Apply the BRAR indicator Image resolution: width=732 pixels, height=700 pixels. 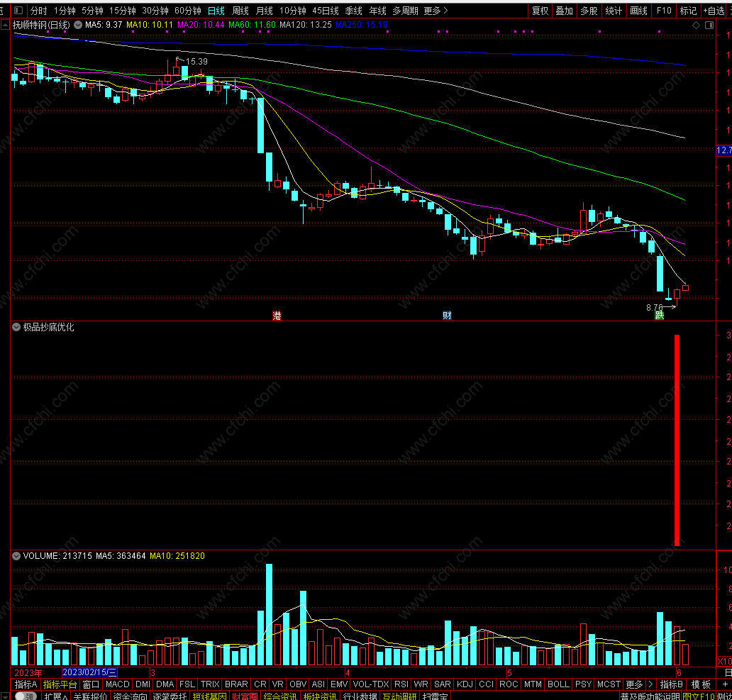click(x=236, y=684)
